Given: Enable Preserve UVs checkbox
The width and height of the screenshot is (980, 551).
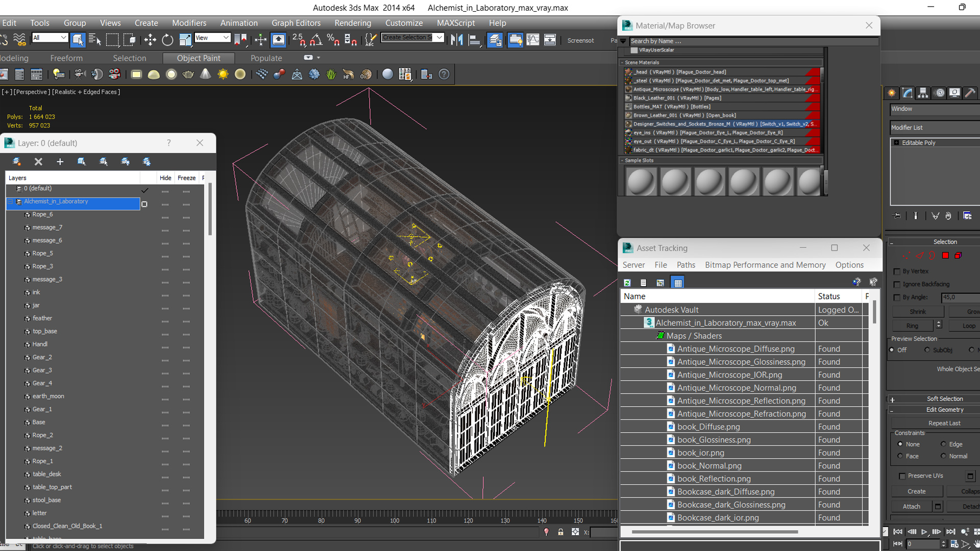Looking at the screenshot, I should tap(902, 476).
